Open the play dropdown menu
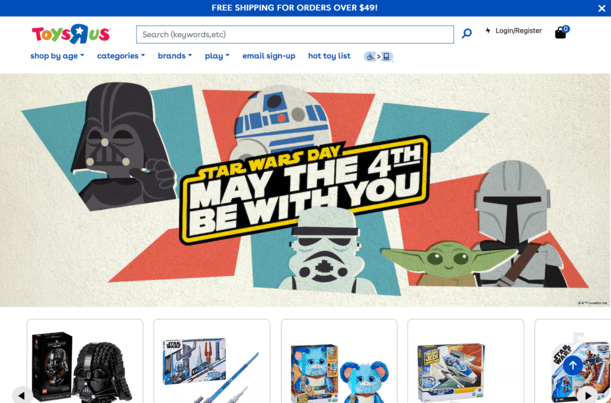611x403 pixels. 217,56
